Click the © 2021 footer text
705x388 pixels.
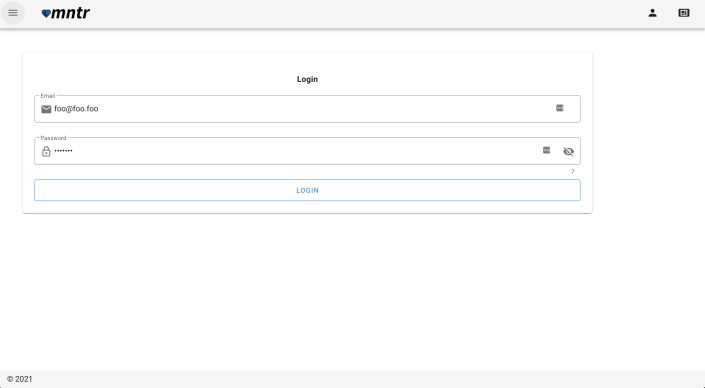click(x=20, y=379)
